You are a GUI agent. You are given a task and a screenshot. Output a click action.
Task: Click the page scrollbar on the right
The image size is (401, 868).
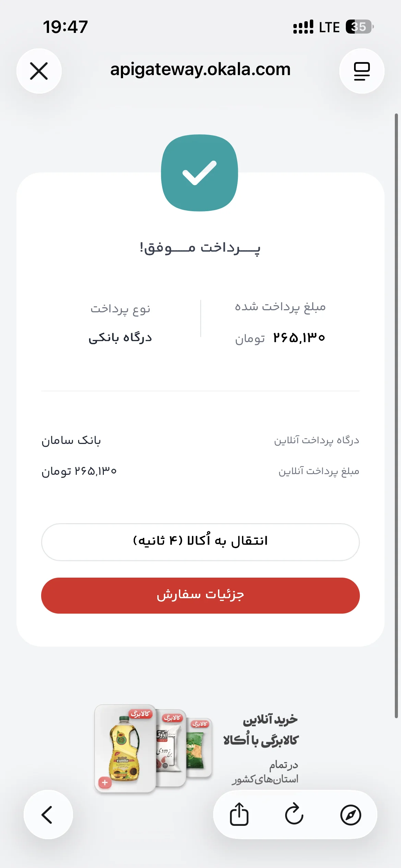pyautogui.click(x=396, y=415)
